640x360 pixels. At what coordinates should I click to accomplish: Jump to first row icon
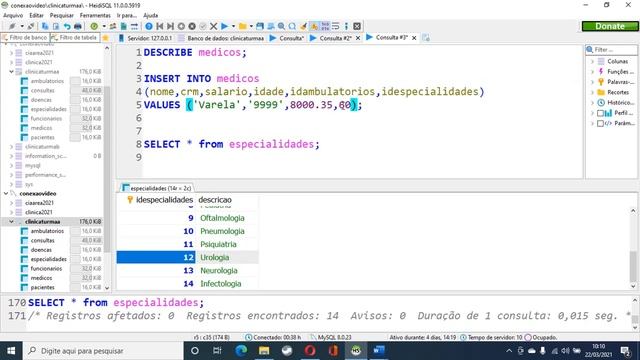[x=160, y=26]
